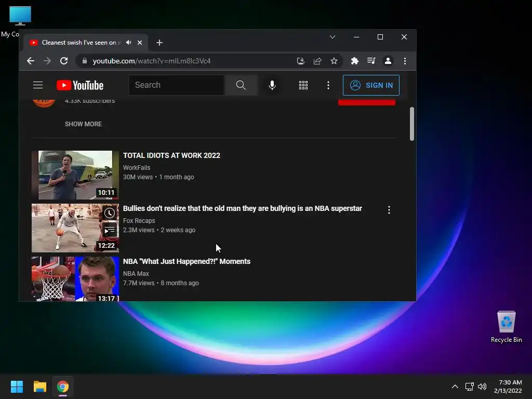Click the volume tray icon
532x399 pixels.
482,387
